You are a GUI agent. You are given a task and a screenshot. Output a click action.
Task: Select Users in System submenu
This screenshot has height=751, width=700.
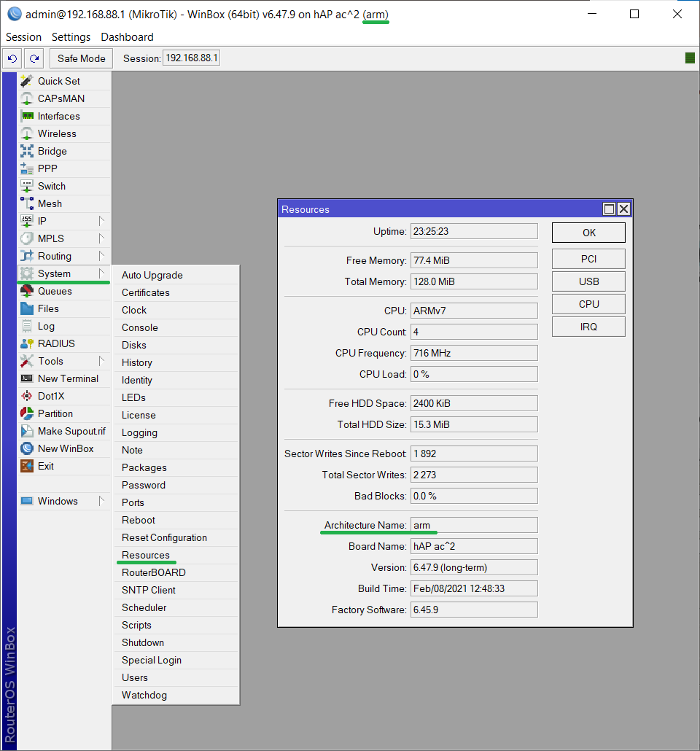(176, 677)
